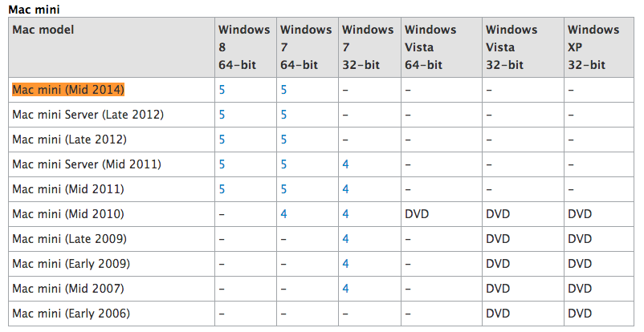Click Windows 7 32-bit link for Mac mini (Late 2009)
This screenshot has height=332, width=644.
[346, 239]
